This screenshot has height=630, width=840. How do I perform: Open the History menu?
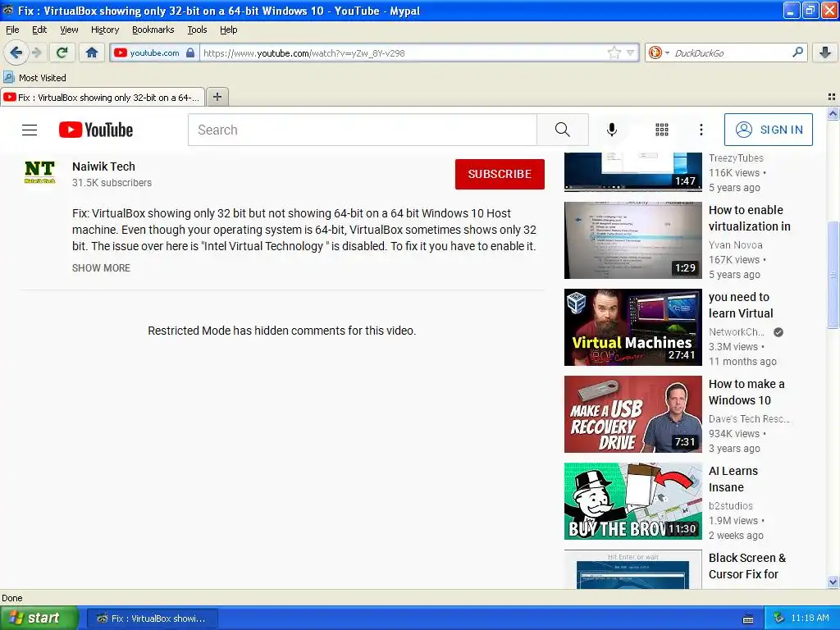(105, 30)
